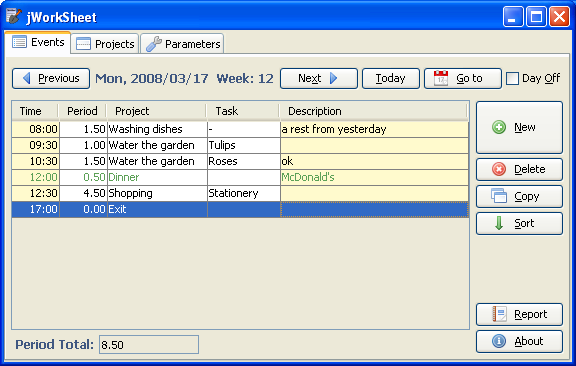This screenshot has width=576, height=366.
Task: Click the Period Total field
Action: (149, 345)
